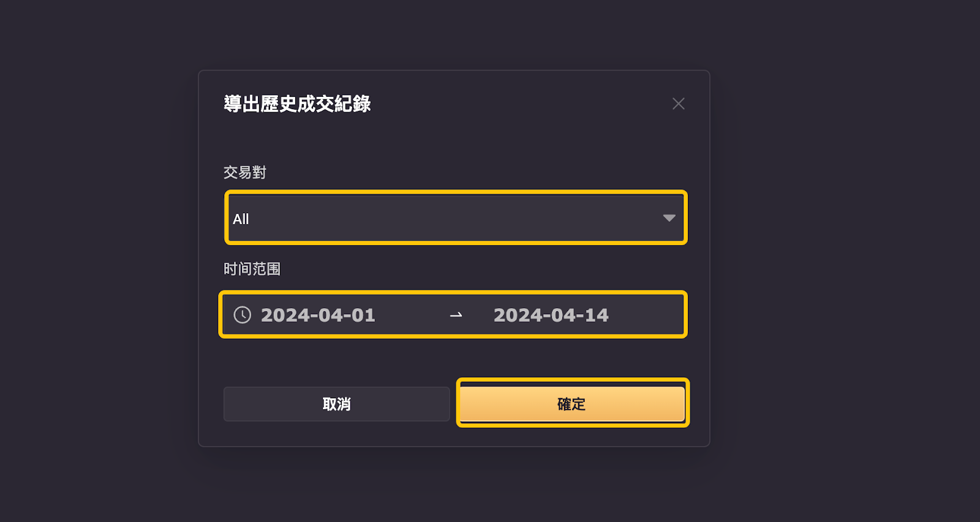This screenshot has height=522, width=980.
Task: Click the day 01 in start date
Action: pyautogui.click(x=363, y=315)
